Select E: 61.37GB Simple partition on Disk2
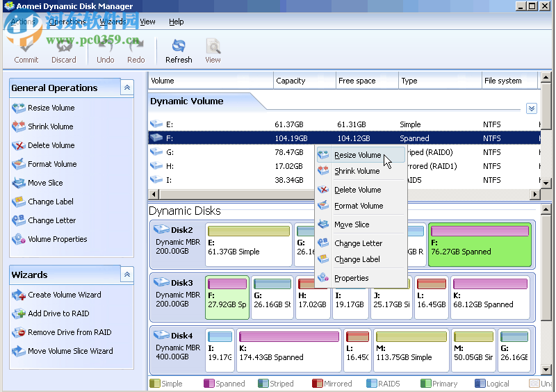This screenshot has width=556, height=392. [249, 245]
